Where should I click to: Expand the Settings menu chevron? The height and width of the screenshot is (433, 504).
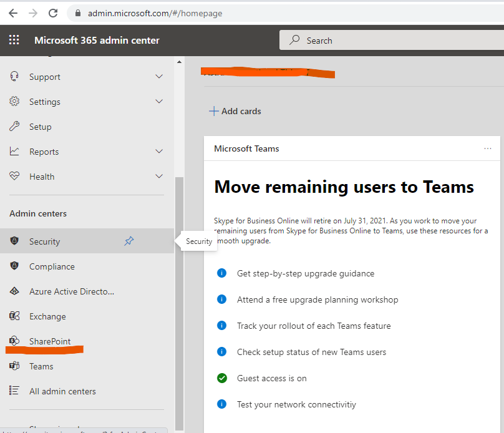(x=159, y=102)
